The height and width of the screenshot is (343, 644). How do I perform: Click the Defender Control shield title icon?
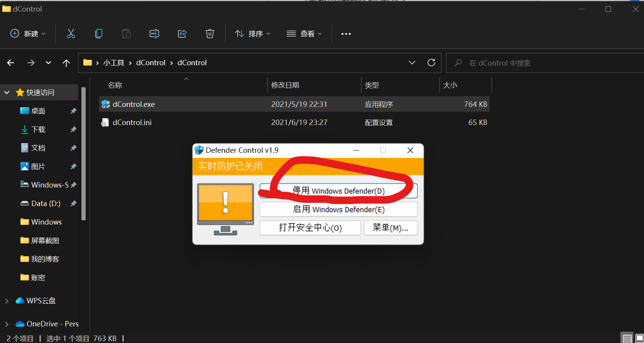[199, 150]
